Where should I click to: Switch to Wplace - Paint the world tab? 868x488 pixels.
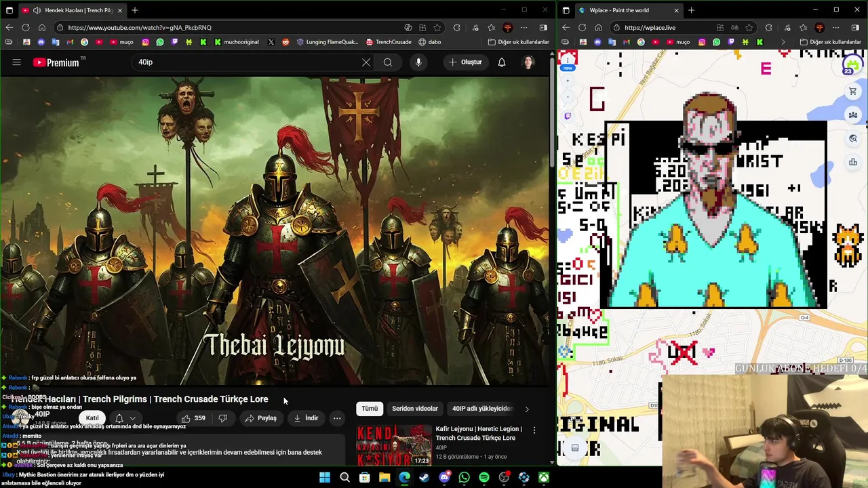point(629,10)
